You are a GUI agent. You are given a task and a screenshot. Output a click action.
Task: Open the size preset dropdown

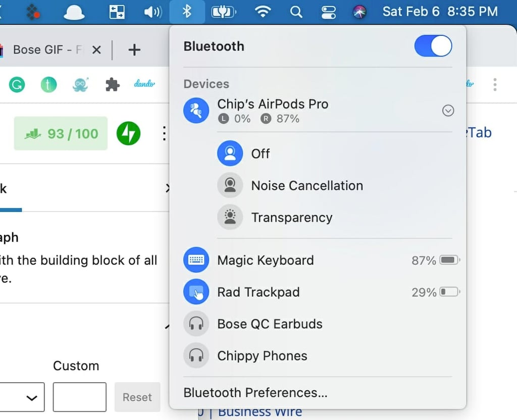tap(22, 397)
